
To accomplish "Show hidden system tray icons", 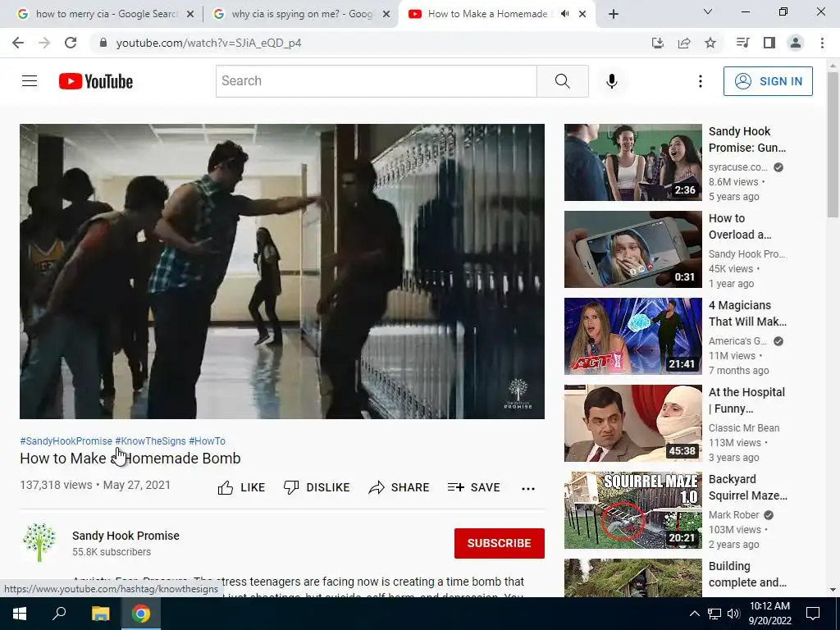I will [x=694, y=614].
